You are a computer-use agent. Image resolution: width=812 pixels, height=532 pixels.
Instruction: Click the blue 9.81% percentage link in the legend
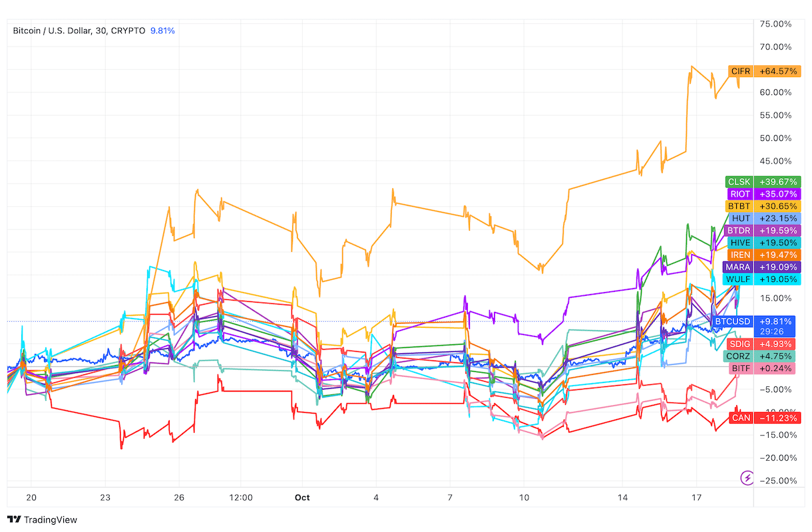(x=162, y=31)
